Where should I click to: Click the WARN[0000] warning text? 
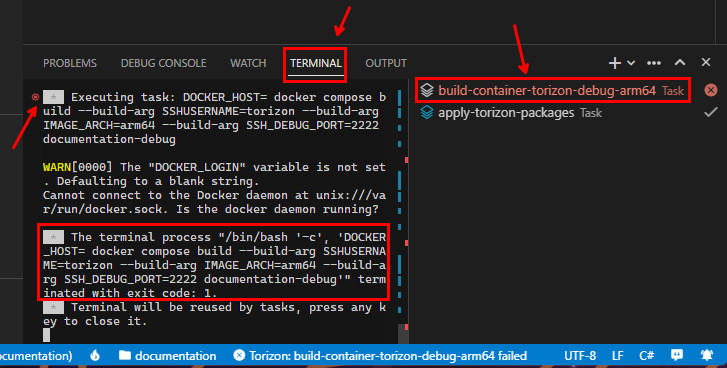[77, 167]
